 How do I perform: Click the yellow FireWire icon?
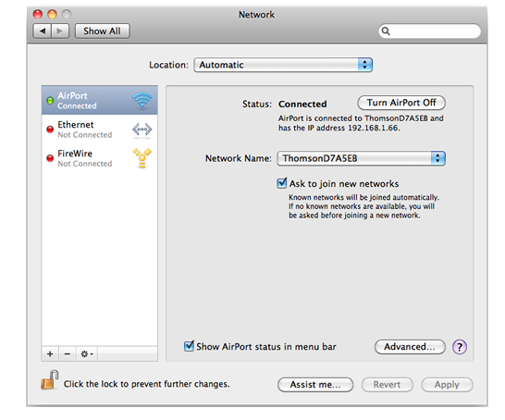point(142,158)
